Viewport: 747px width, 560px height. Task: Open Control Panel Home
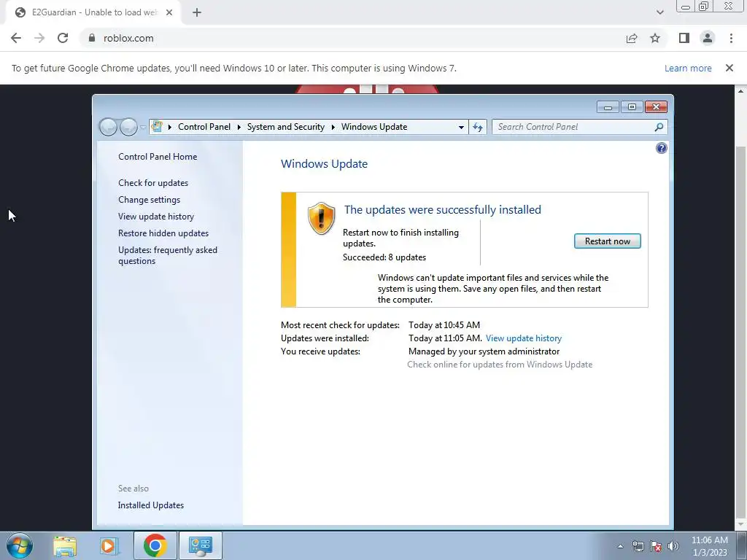pos(158,157)
